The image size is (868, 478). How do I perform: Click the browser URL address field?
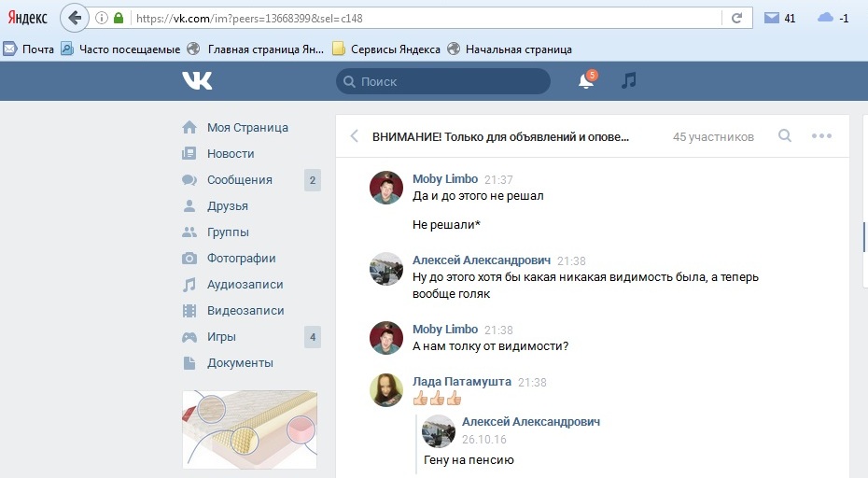click(x=427, y=19)
